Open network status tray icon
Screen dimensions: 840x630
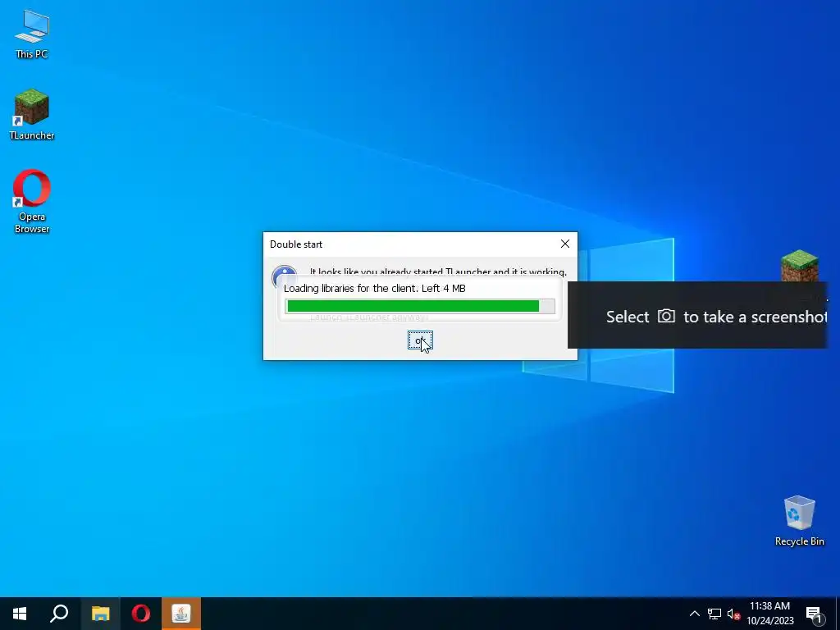click(714, 614)
